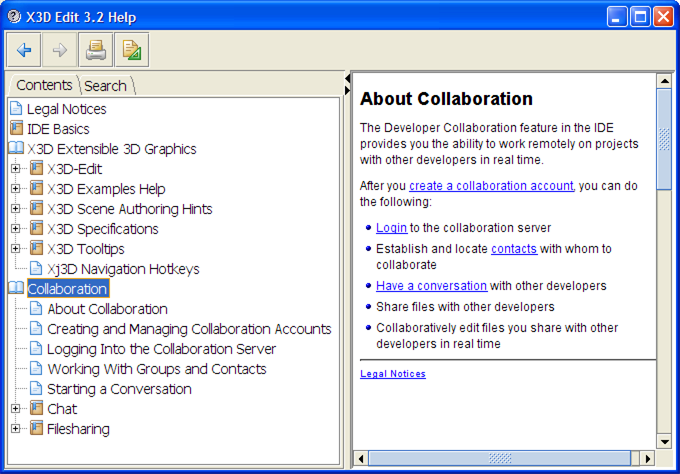This screenshot has width=680, height=474.
Task: Select 'Starting a Conversation' in the tree
Action: (x=119, y=389)
